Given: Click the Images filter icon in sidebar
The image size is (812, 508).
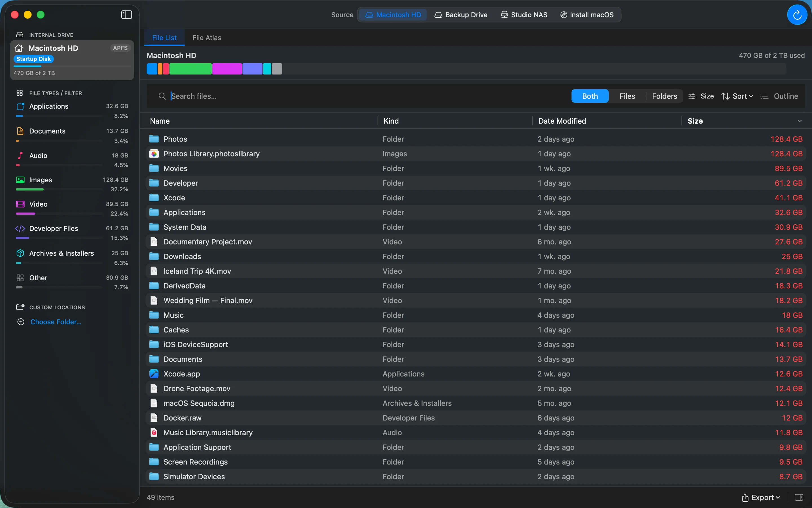Looking at the screenshot, I should [20, 180].
